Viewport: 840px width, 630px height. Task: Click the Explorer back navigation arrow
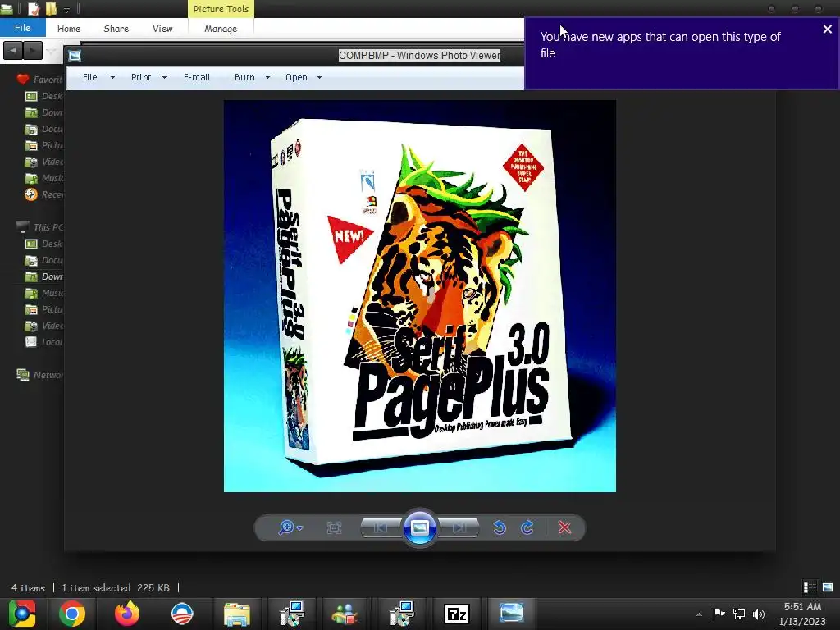(x=13, y=50)
